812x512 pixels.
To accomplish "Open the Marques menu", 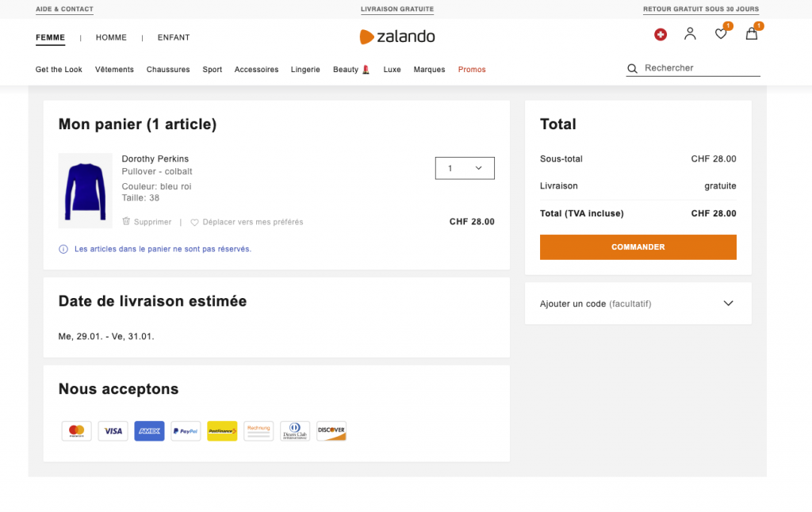I will coord(429,70).
